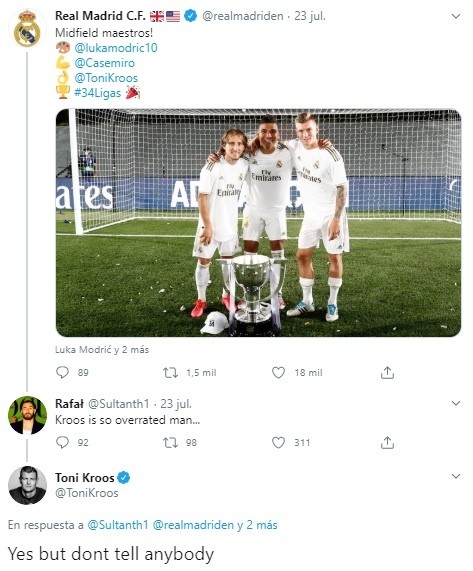Open Real Madrid crest profile picture
Screen dimensions: 473x571
tap(27, 29)
